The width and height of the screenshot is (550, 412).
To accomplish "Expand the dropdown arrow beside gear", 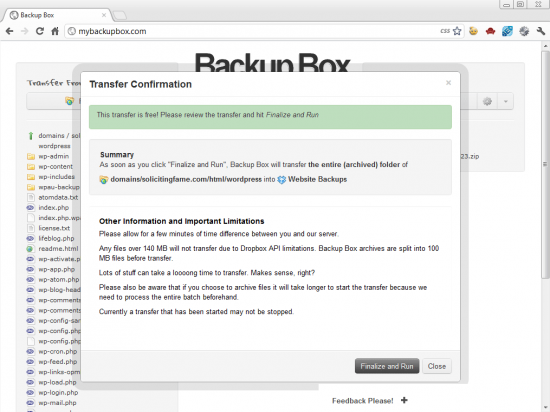I will (x=505, y=102).
